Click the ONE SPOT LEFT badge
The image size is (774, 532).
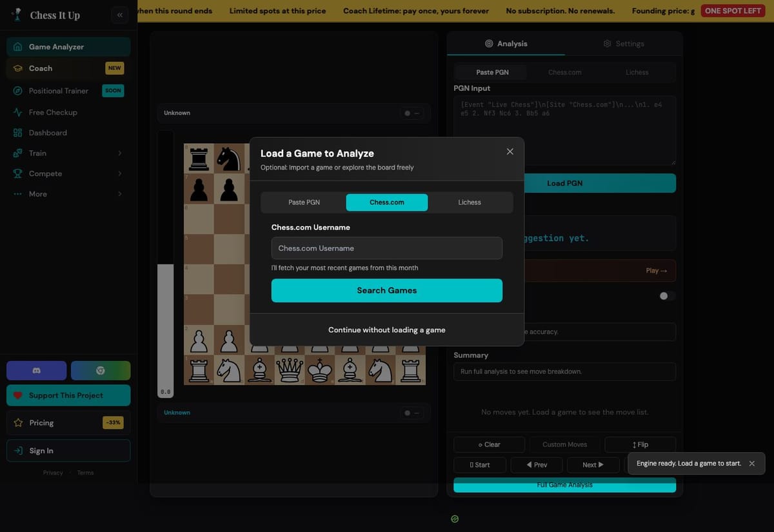click(733, 11)
